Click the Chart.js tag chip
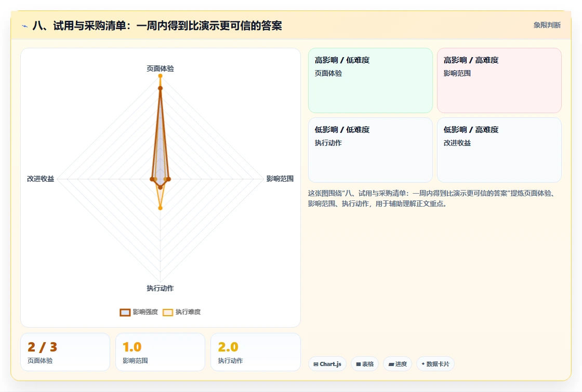The image size is (582, 392). (327, 364)
